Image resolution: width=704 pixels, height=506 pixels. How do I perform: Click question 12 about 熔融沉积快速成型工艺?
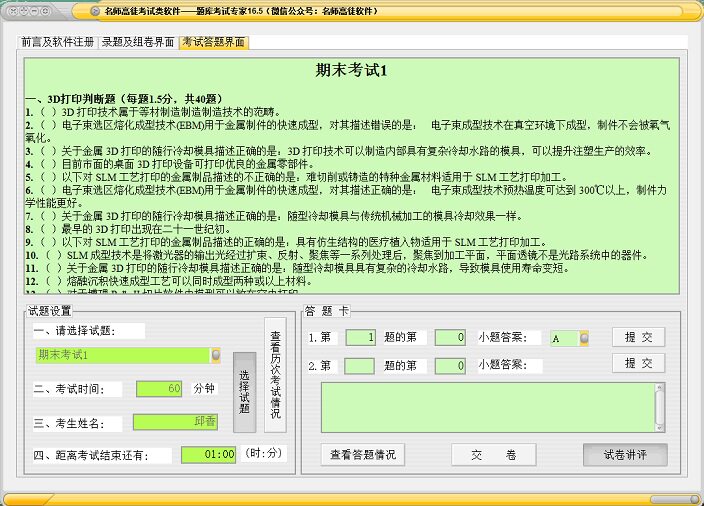click(169, 282)
